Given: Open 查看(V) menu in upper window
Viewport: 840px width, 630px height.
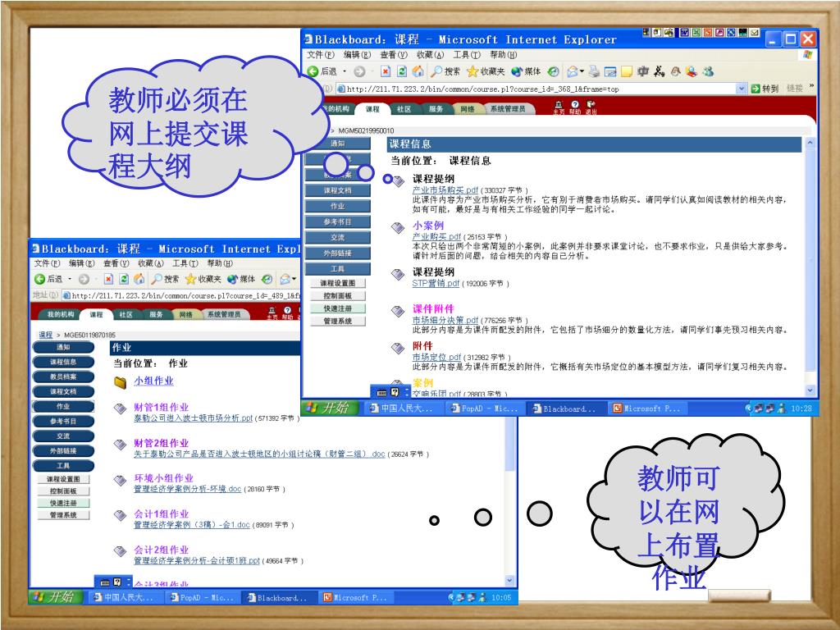Looking at the screenshot, I should [x=394, y=55].
